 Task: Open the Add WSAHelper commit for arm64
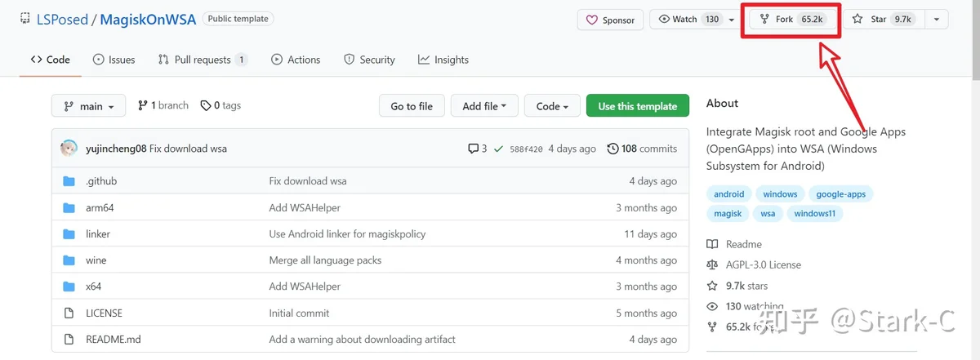click(305, 207)
